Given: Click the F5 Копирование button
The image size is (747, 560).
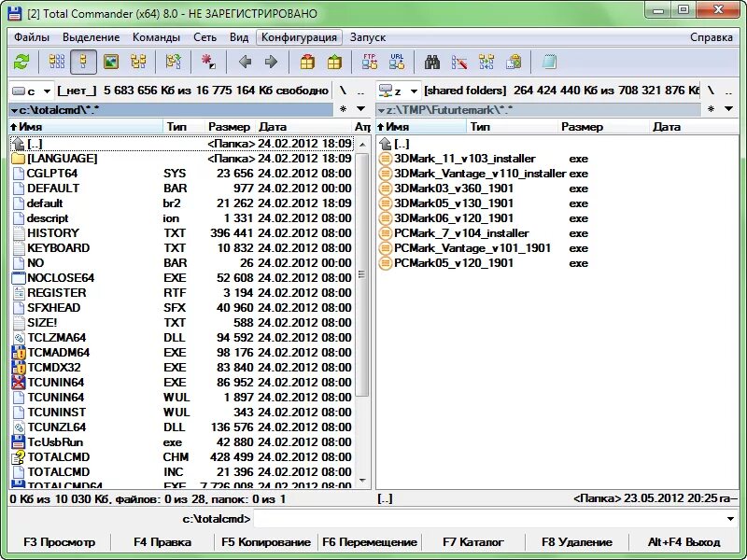Looking at the screenshot, I should pyautogui.click(x=266, y=542).
